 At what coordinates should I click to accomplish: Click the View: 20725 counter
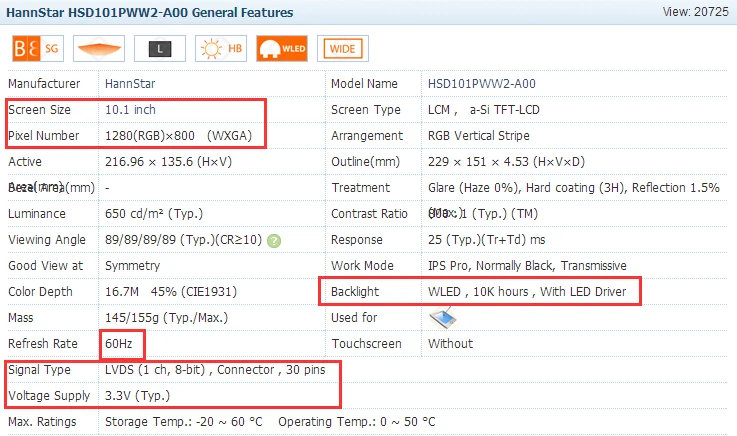pyautogui.click(x=695, y=12)
